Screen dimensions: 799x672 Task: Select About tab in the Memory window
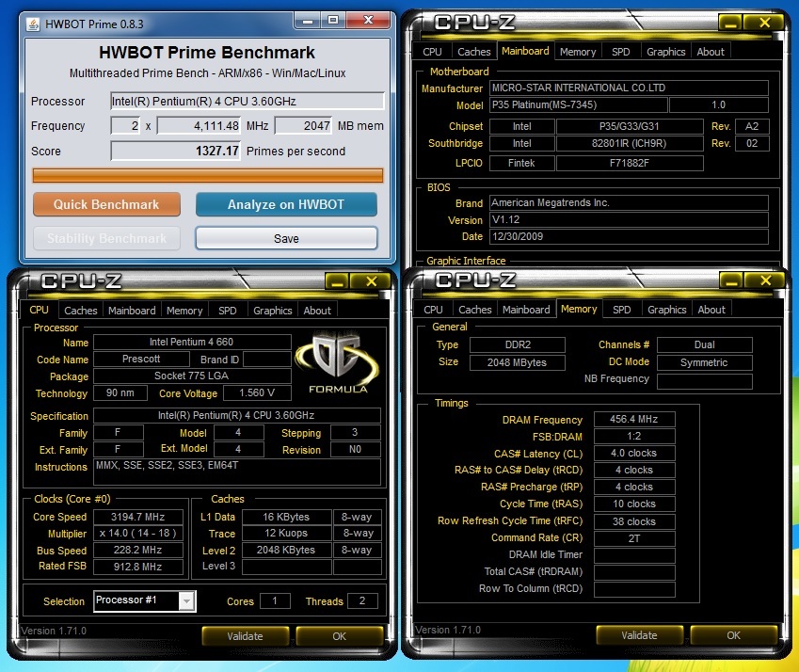[711, 310]
